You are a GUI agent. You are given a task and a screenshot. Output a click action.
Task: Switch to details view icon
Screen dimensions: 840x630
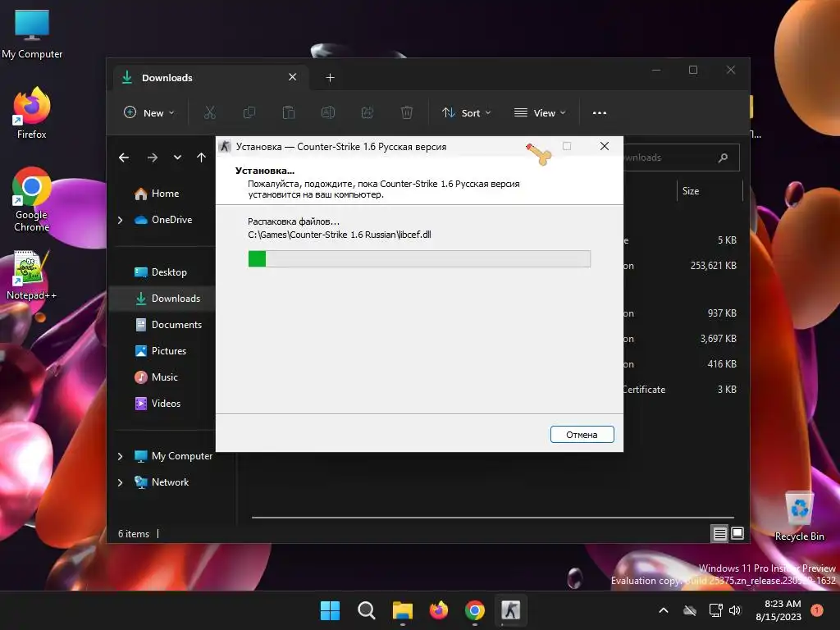(x=720, y=533)
